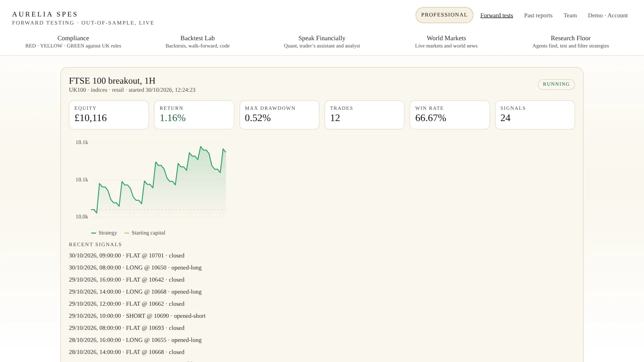644x362 pixels.
Task: Toggle the Starting capital legend entry
Action: [x=145, y=232]
